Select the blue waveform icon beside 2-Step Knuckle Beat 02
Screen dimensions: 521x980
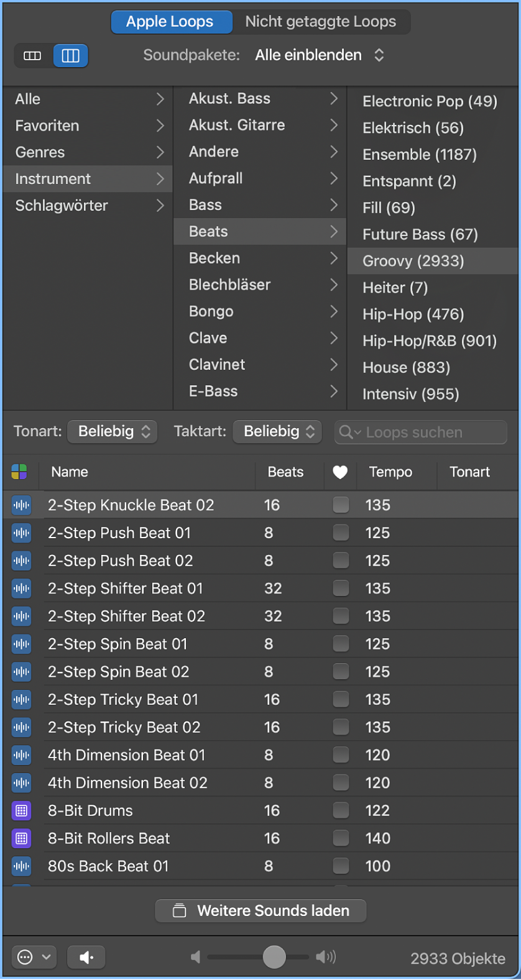21,505
